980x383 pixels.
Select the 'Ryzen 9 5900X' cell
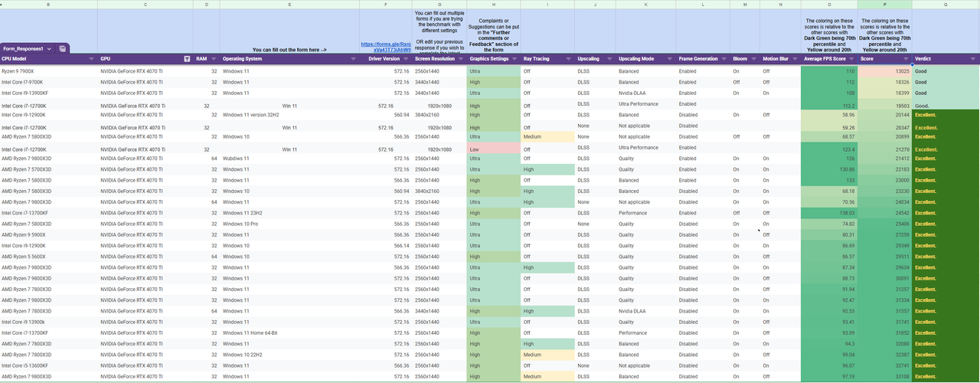click(49, 234)
